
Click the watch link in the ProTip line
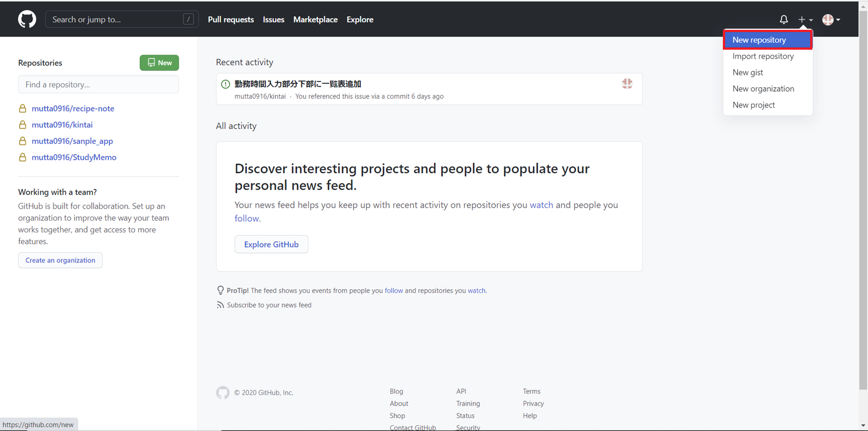(x=476, y=290)
